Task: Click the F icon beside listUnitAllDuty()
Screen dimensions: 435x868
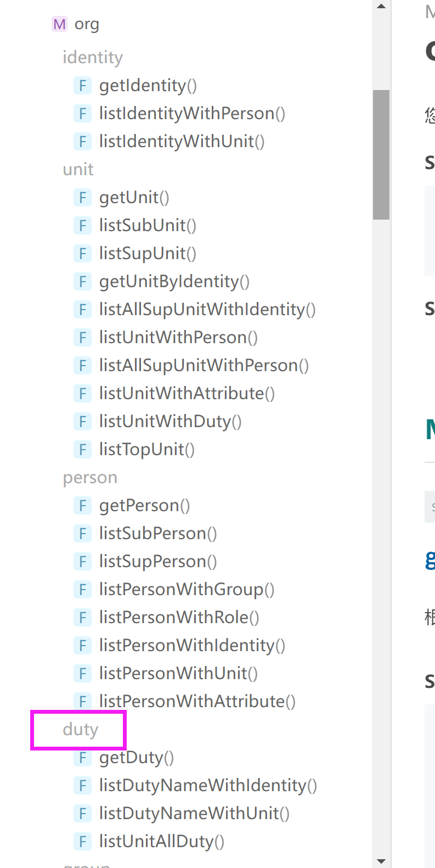Action: coord(82,842)
